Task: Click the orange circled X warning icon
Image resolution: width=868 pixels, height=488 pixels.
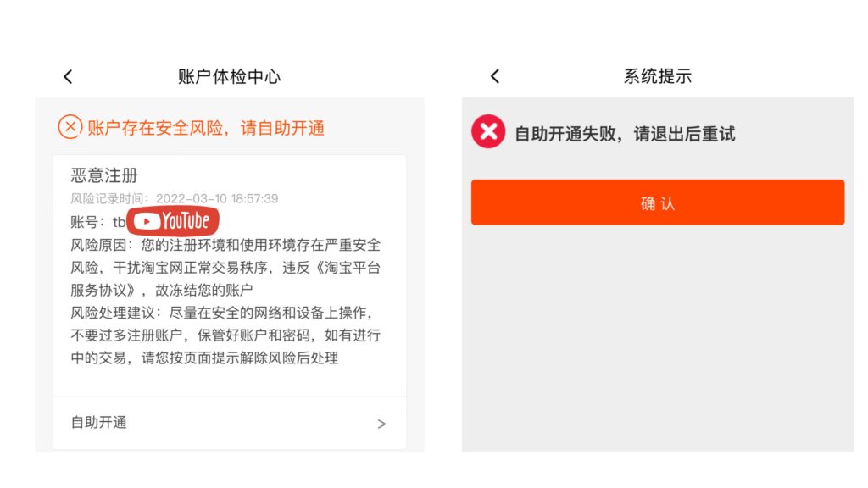Action: click(70, 127)
